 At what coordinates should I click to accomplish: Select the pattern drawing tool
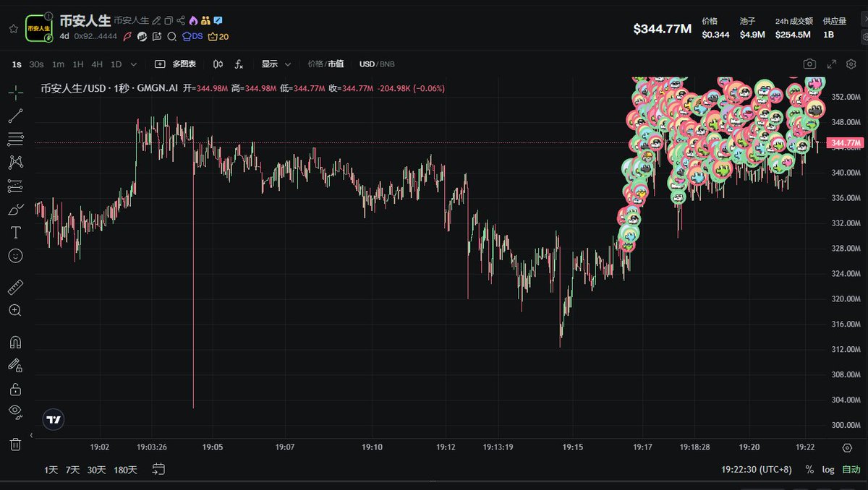(x=15, y=162)
